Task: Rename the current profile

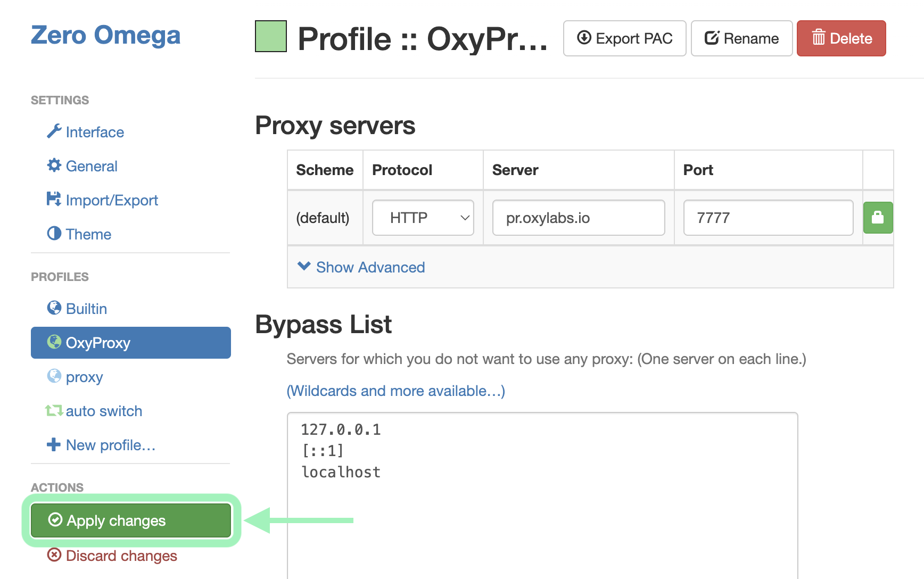Action: tap(741, 38)
